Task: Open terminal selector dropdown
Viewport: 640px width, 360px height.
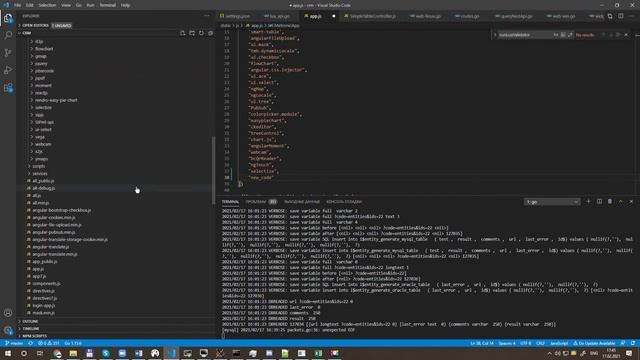Action: click(x=552, y=202)
